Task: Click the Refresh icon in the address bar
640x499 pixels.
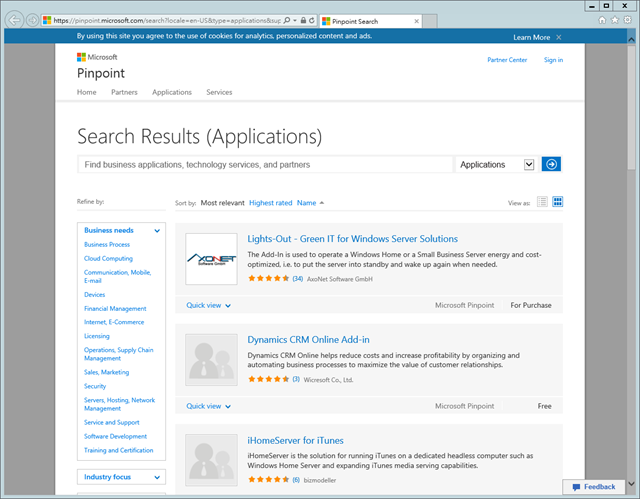Action: [312, 20]
